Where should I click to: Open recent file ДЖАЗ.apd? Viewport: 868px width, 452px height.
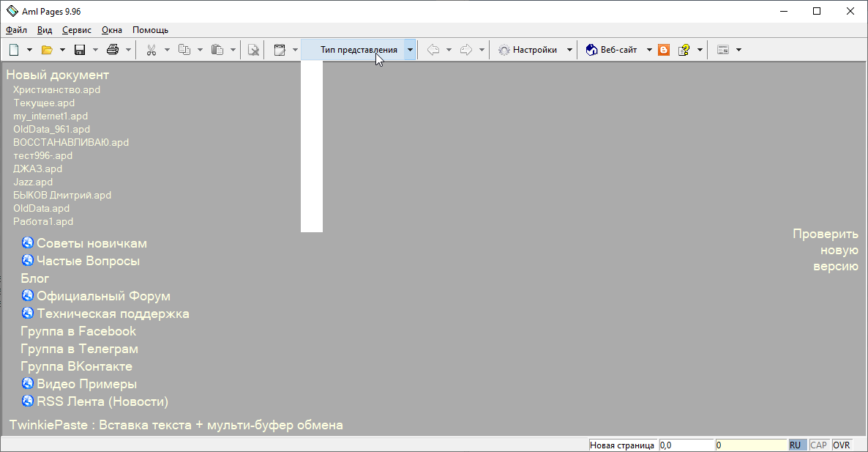37,169
